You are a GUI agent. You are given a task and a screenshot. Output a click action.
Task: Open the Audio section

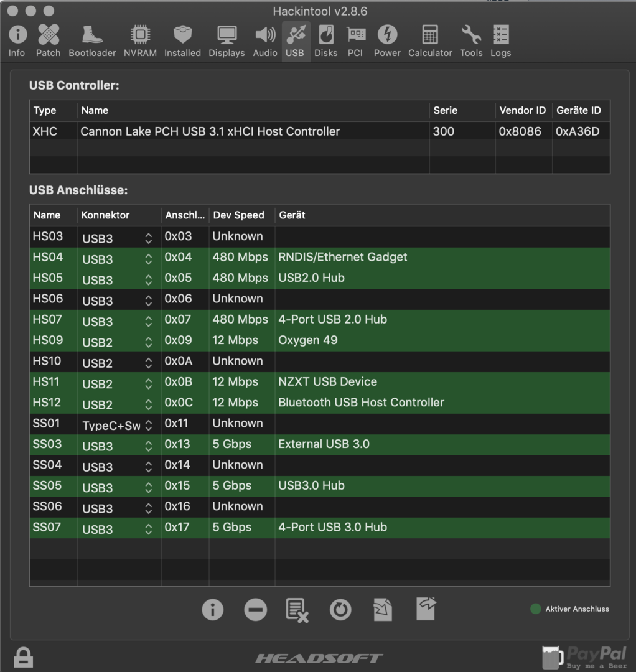pyautogui.click(x=264, y=41)
